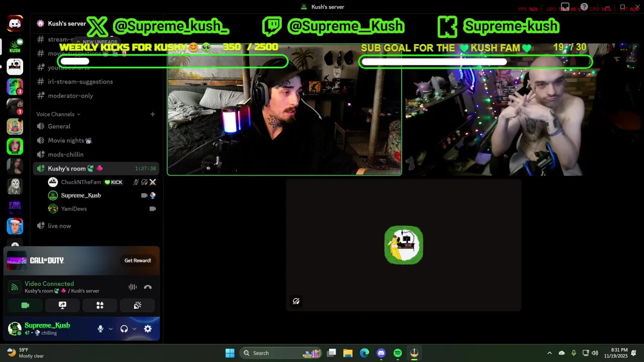Create a voice channel with plus icon

152,114
